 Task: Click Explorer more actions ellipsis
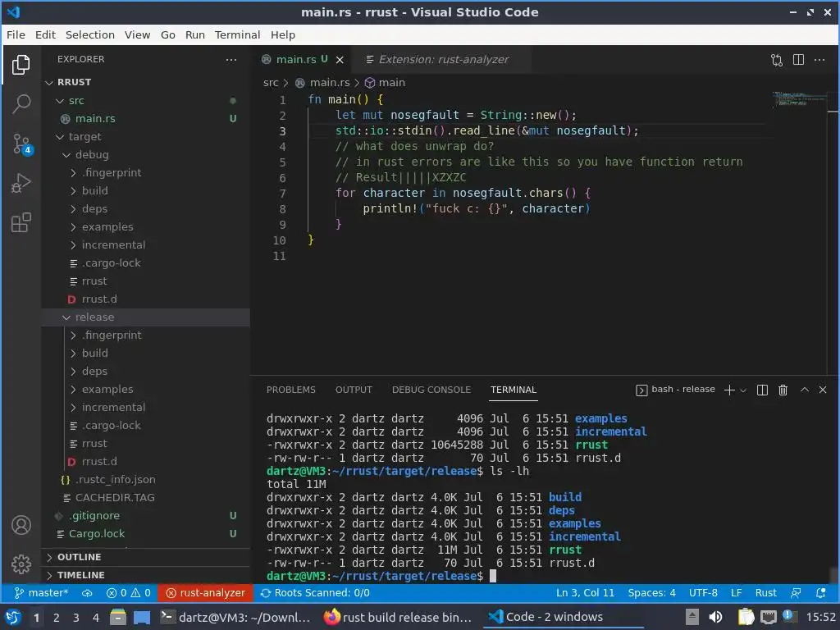(x=231, y=59)
